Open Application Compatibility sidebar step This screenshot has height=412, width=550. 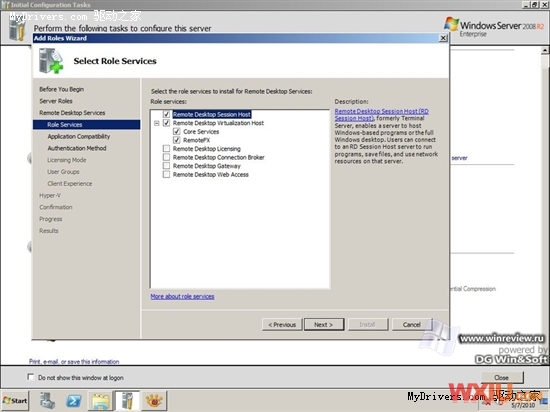[x=79, y=136]
